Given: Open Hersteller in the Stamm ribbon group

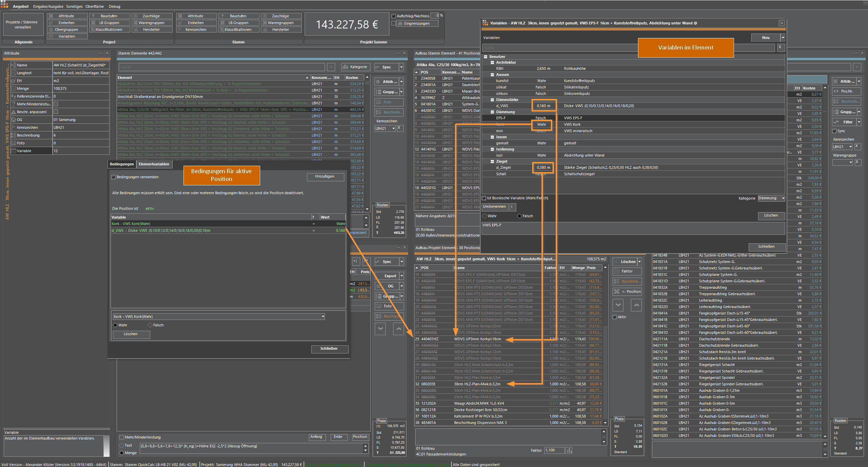Looking at the screenshot, I should (x=281, y=29).
